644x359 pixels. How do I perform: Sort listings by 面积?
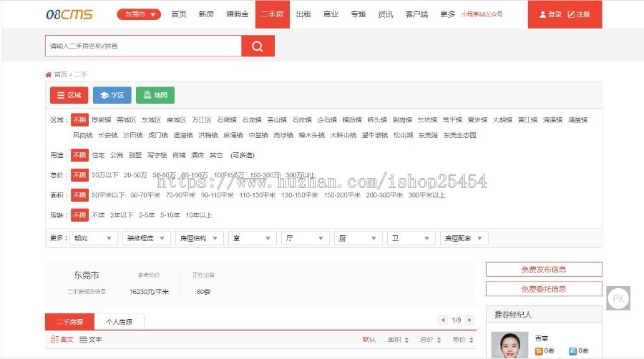tap(398, 339)
